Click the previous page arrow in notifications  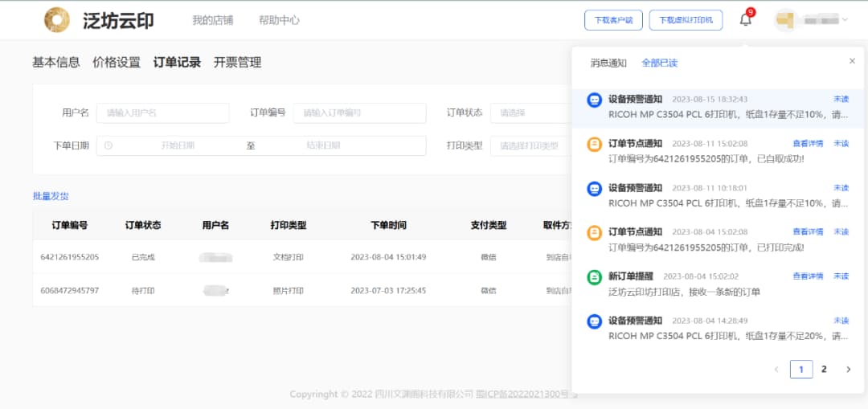coord(776,369)
